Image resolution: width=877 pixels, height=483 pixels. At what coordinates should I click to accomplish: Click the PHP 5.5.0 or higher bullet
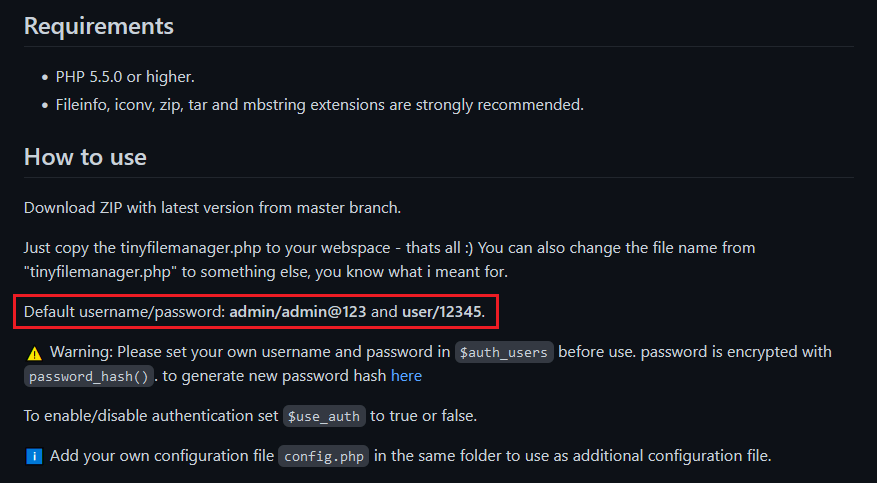point(125,77)
